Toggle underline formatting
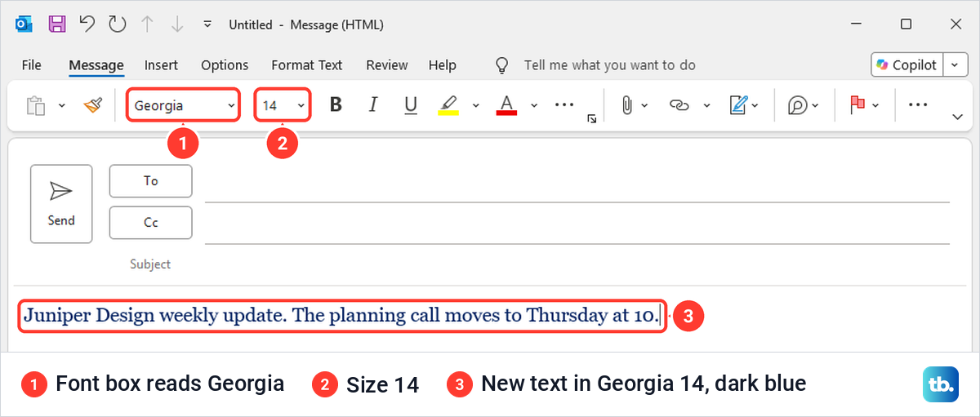Screen dimensions: 980x417 411,105
